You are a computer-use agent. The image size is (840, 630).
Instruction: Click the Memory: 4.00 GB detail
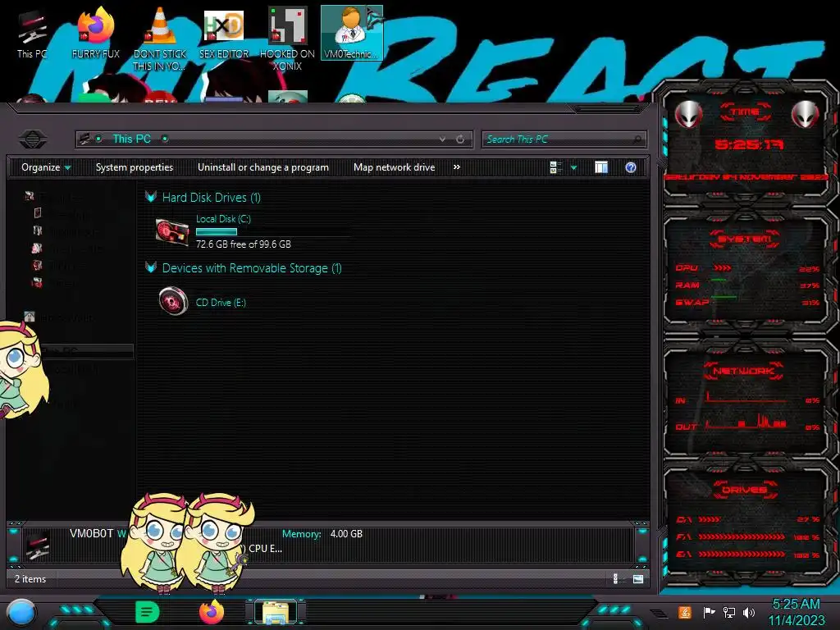[322, 533]
